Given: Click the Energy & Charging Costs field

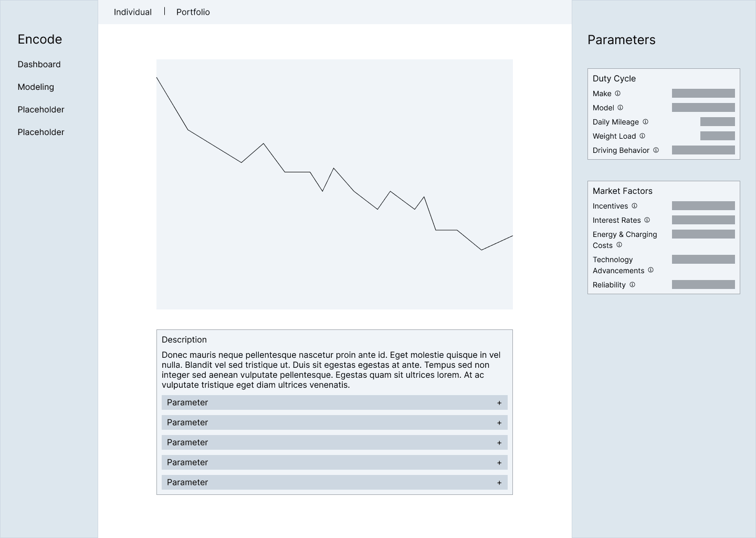Looking at the screenshot, I should pyautogui.click(x=703, y=234).
